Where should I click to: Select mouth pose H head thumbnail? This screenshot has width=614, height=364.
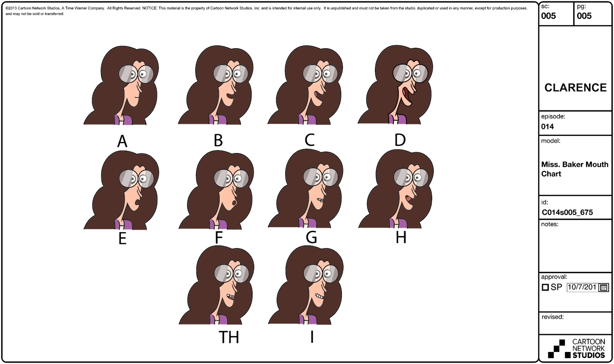(x=396, y=190)
